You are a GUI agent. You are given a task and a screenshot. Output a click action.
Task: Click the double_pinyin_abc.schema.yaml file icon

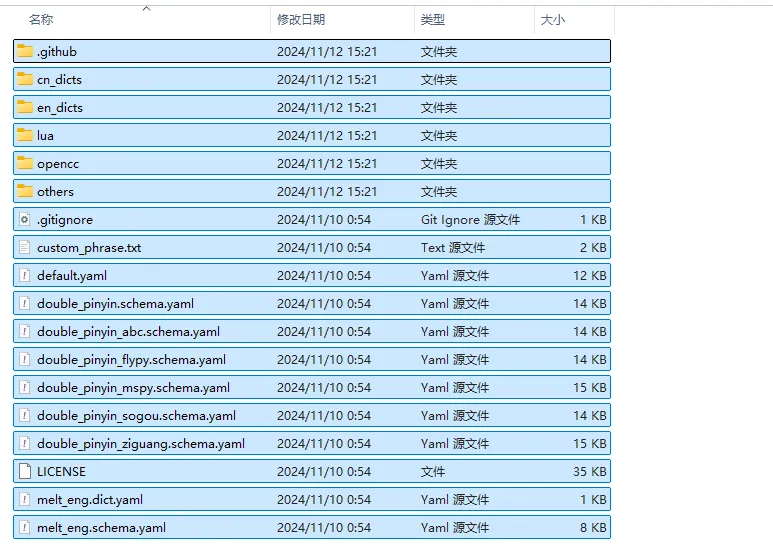click(25, 332)
